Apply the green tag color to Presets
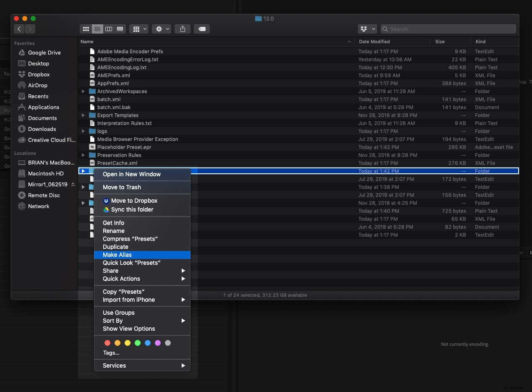The width and height of the screenshot is (532, 392). [x=138, y=343]
